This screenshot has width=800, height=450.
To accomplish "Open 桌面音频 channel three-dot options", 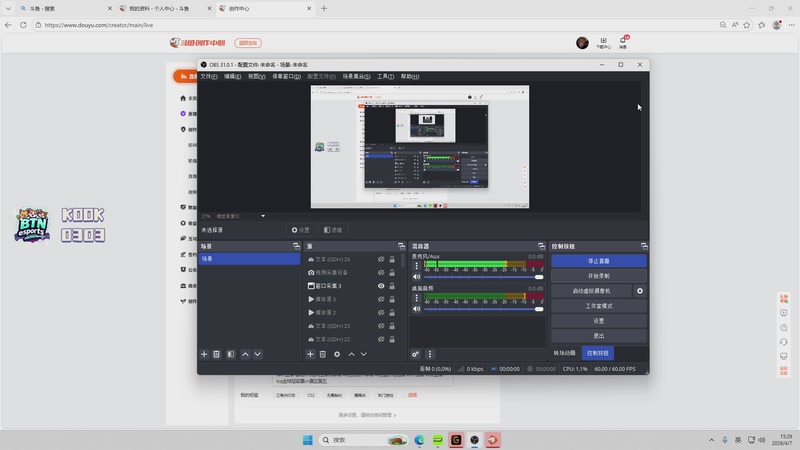I will 416,298.
